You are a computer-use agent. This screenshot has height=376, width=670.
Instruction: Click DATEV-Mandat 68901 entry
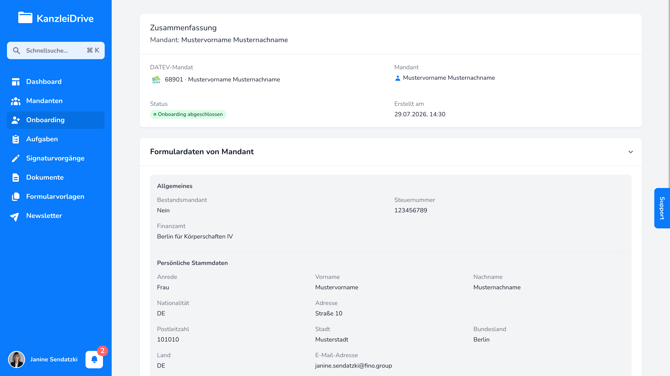click(x=222, y=79)
